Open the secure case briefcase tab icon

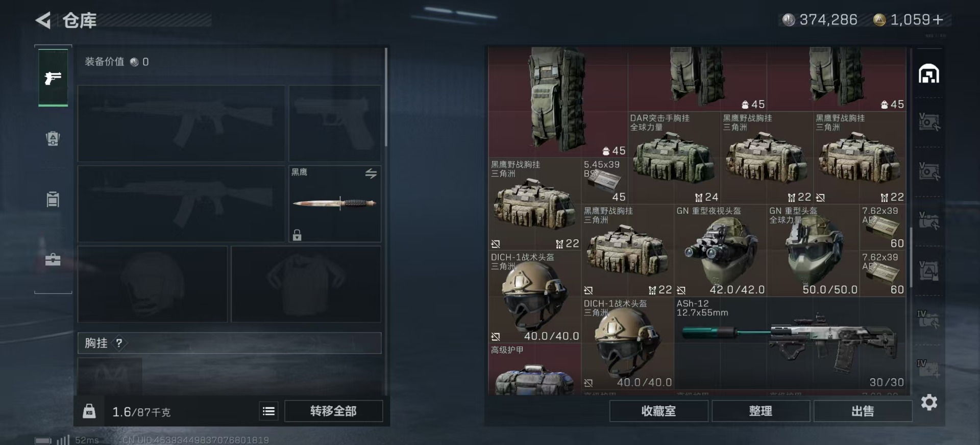point(53,260)
